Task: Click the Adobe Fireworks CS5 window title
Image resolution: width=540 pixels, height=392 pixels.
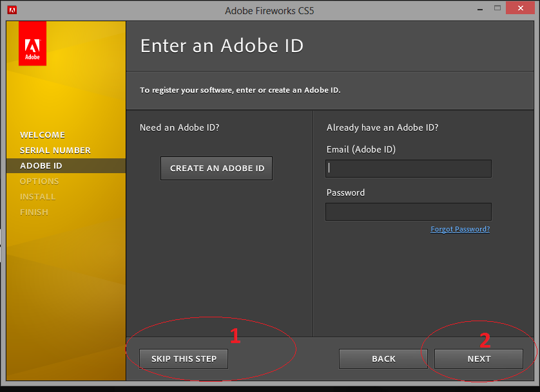Action: pyautogui.click(x=269, y=11)
